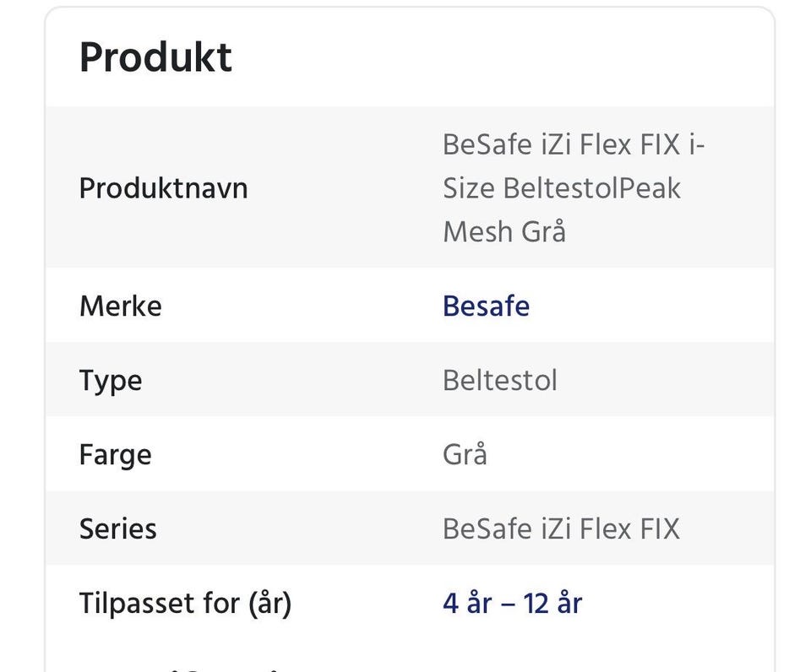This screenshot has width=811, height=672.
Task: Click the Beltestol type value
Action: 499,380
